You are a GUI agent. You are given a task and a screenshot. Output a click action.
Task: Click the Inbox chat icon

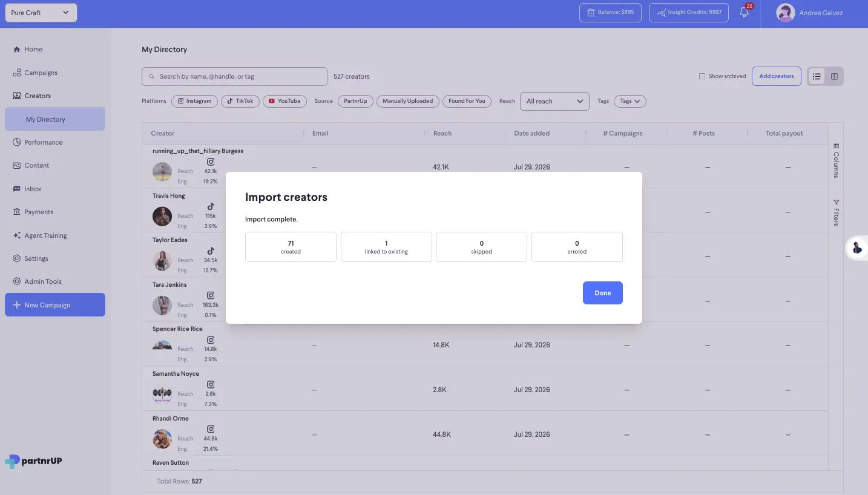click(17, 189)
